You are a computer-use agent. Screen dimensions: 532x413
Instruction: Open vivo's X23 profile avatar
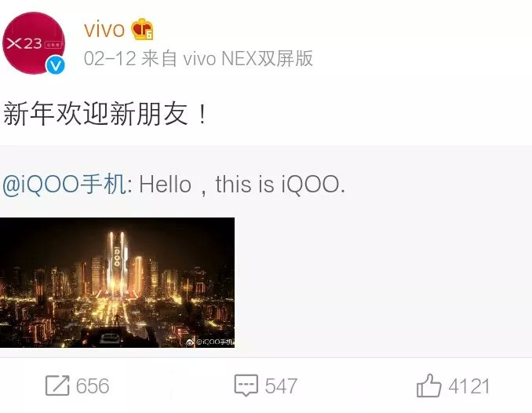[33, 43]
